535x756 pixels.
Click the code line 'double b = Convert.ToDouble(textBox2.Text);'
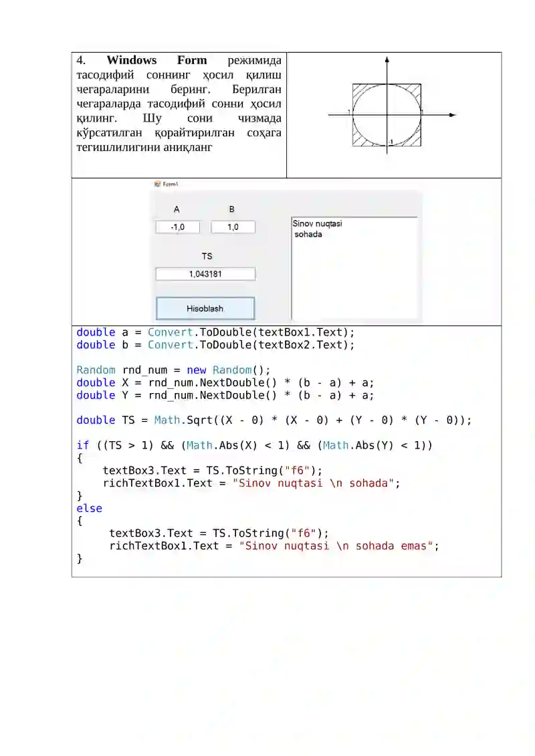click(215, 345)
